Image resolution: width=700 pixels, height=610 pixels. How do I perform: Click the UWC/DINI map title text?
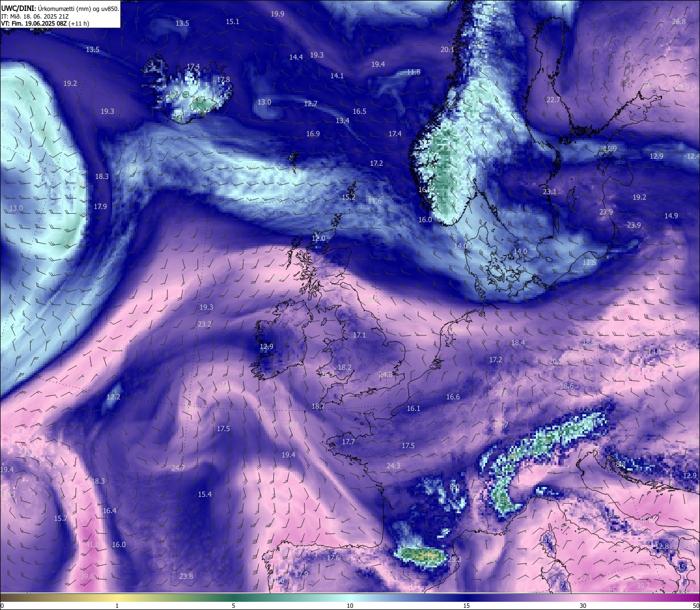point(60,9)
